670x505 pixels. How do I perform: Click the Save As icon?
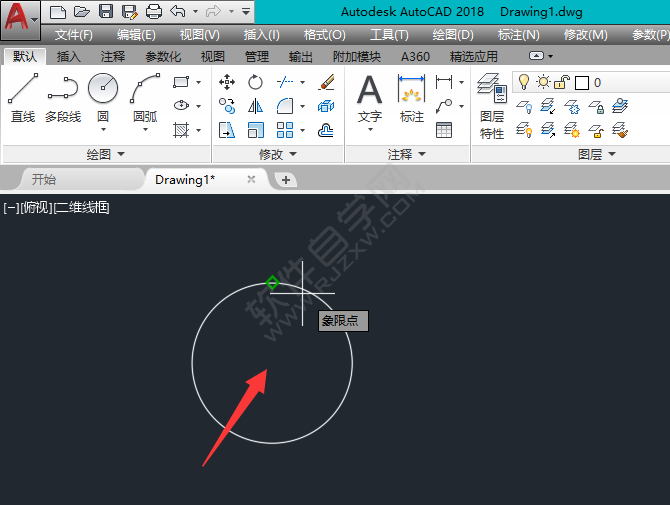click(x=129, y=12)
